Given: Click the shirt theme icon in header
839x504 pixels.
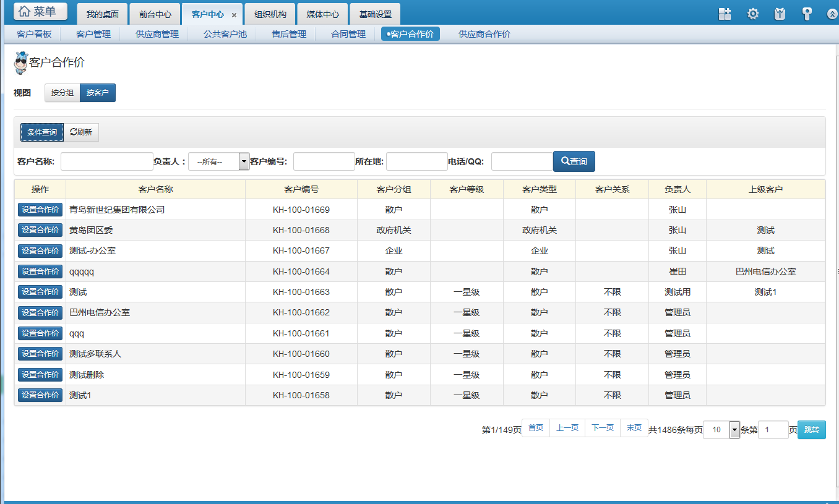Looking at the screenshot, I should pos(780,14).
